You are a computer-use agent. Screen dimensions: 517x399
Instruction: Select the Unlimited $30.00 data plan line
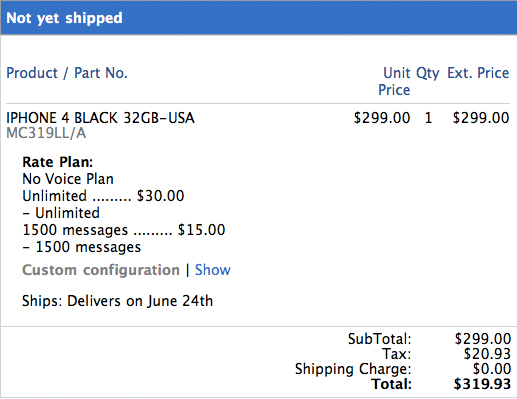tap(103, 196)
